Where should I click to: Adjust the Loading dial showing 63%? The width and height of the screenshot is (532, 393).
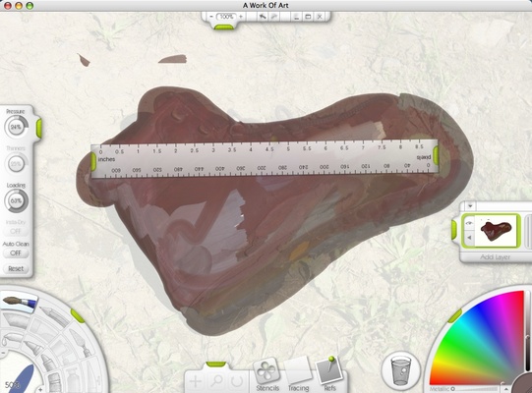pos(16,200)
